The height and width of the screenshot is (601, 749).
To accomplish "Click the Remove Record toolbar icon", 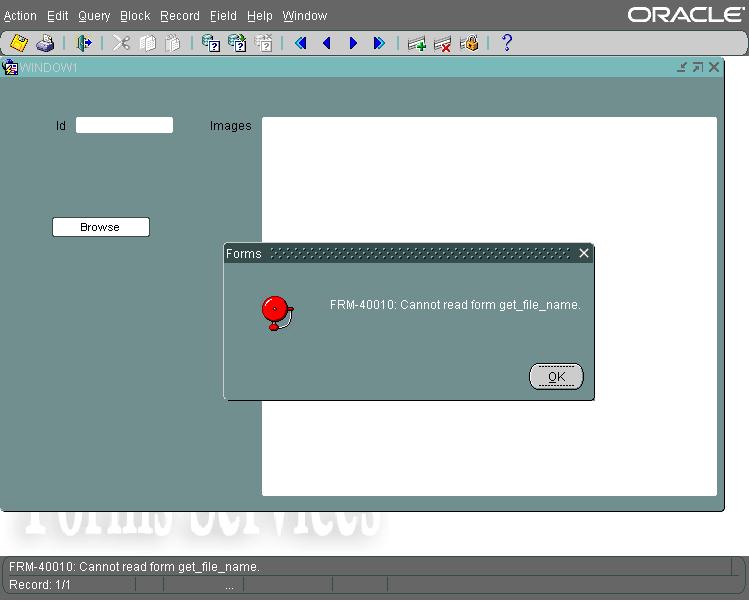I will coord(443,43).
